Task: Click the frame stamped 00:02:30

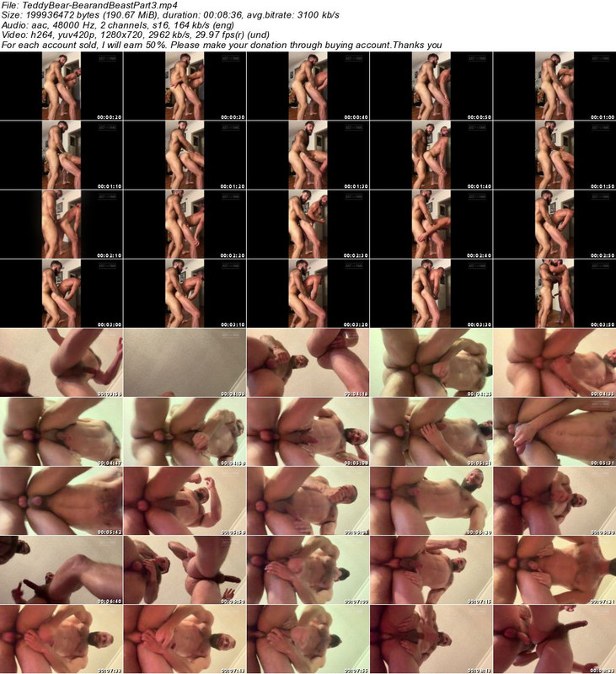Action: click(x=308, y=223)
